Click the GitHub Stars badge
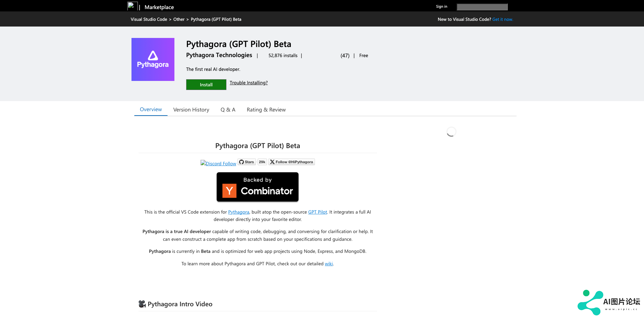The image size is (644, 316). click(247, 162)
